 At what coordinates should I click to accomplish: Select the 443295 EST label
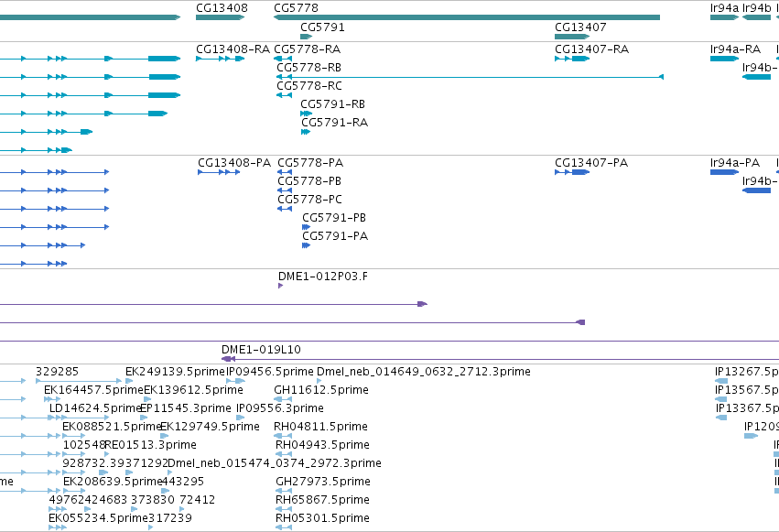(183, 482)
